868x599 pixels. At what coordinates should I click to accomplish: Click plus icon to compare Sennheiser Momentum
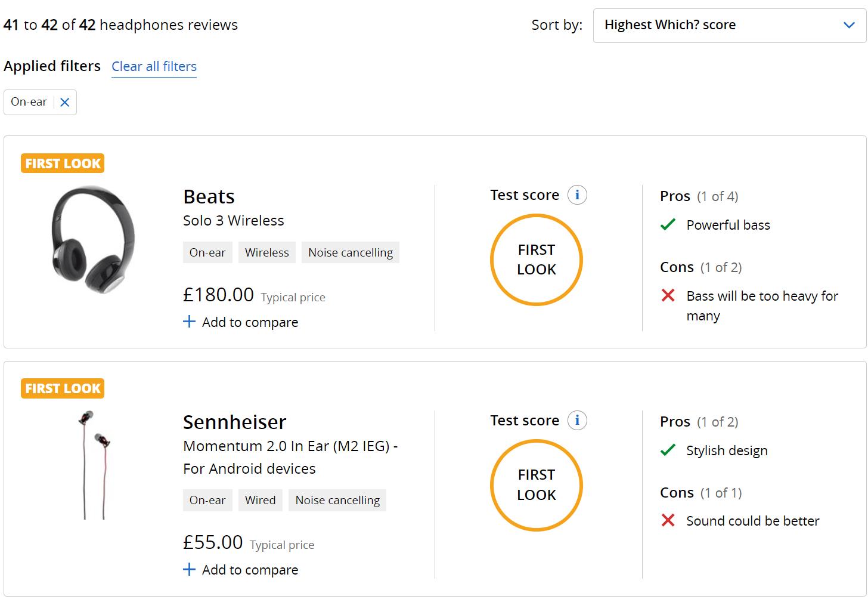click(189, 570)
